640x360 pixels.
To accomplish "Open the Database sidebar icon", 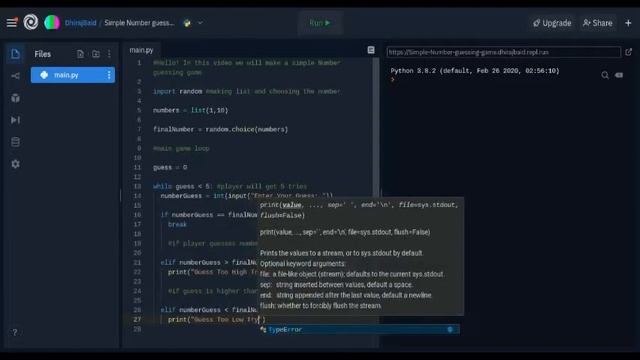I will 16,142.
